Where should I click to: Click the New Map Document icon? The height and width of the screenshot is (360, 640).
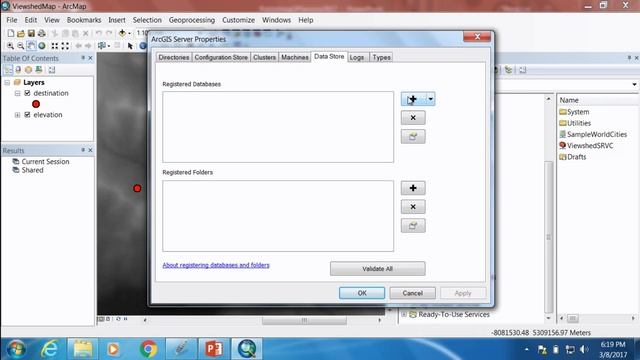coord(11,33)
